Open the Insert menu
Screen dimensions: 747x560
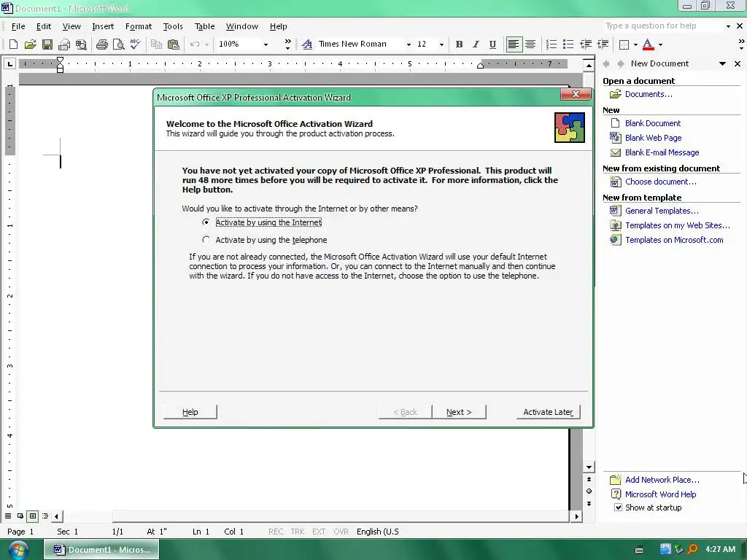coord(103,26)
